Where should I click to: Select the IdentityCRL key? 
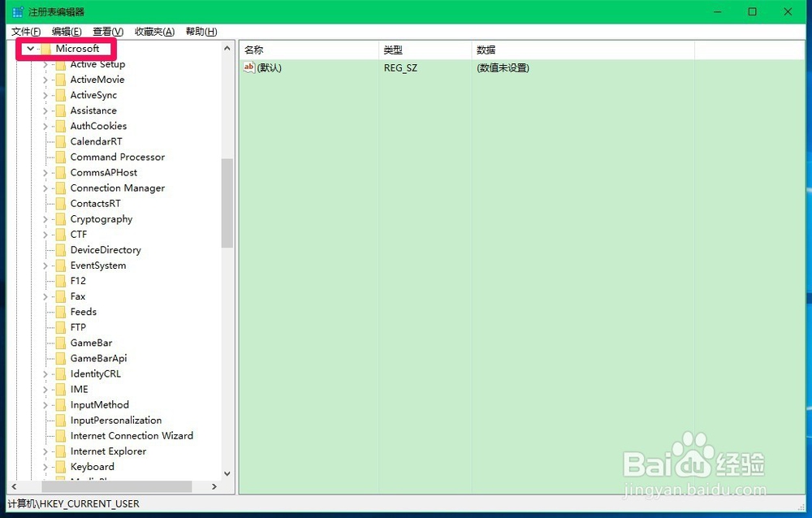pyautogui.click(x=95, y=374)
